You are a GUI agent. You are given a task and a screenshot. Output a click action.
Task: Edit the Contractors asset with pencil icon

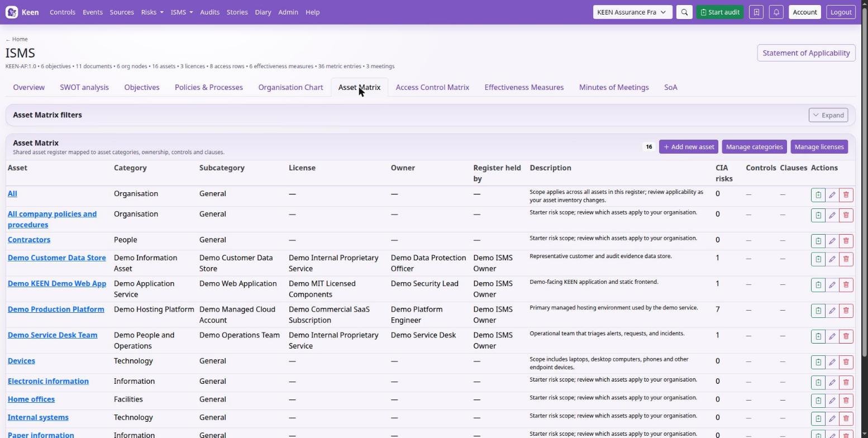[832, 241]
